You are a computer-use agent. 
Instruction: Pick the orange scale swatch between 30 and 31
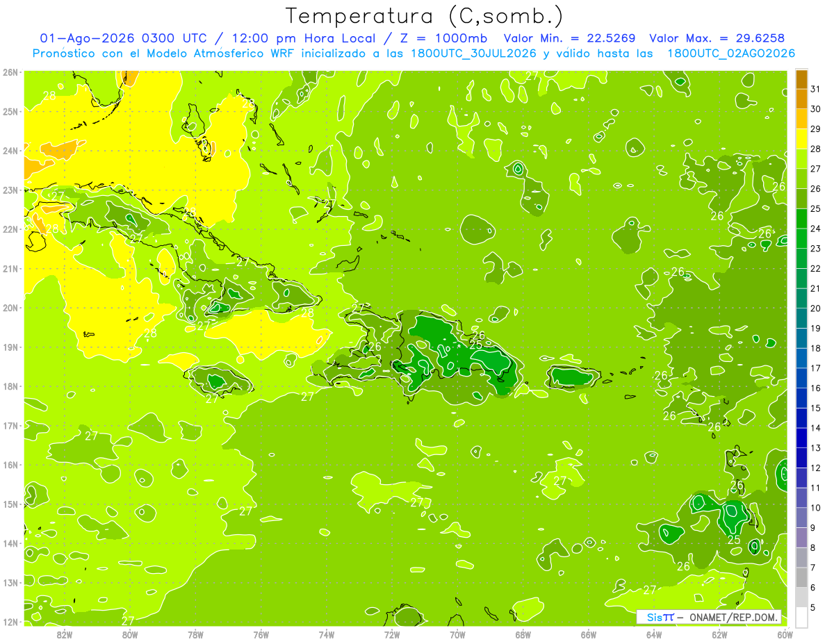click(x=801, y=99)
